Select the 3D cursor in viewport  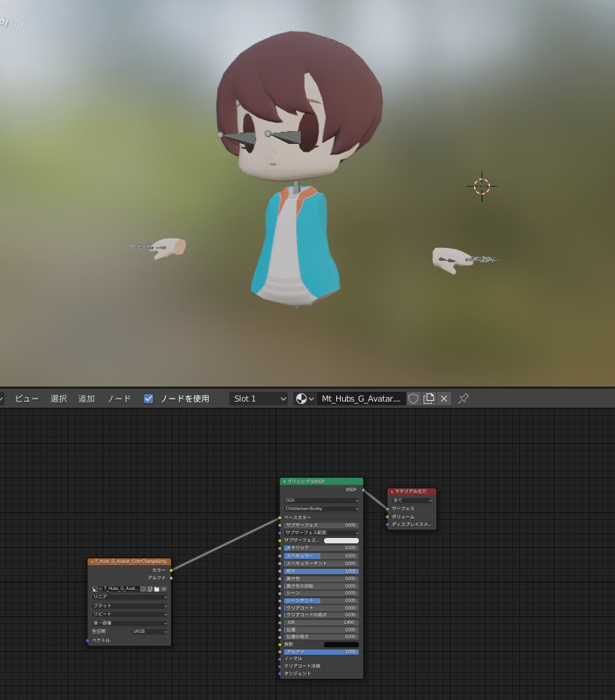(482, 186)
